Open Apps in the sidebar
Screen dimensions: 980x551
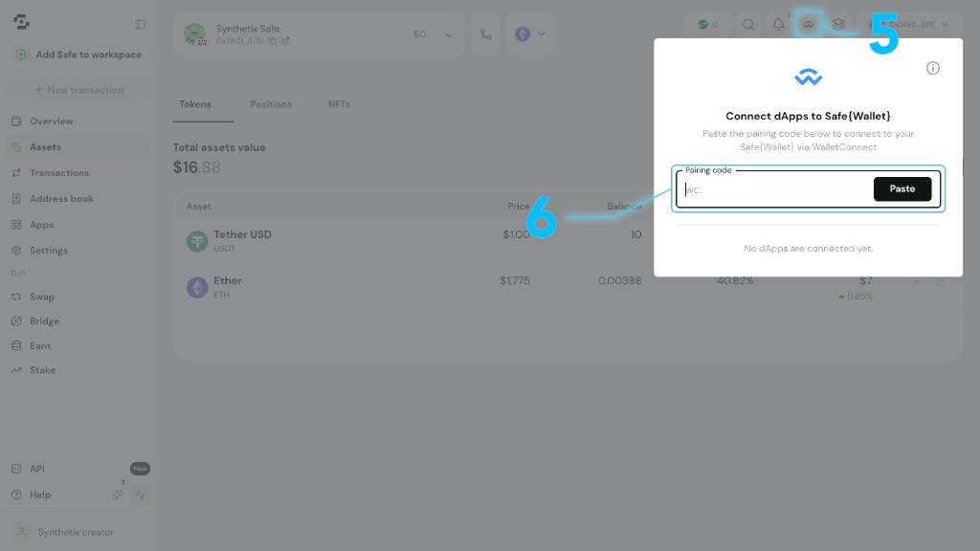pyautogui.click(x=42, y=225)
